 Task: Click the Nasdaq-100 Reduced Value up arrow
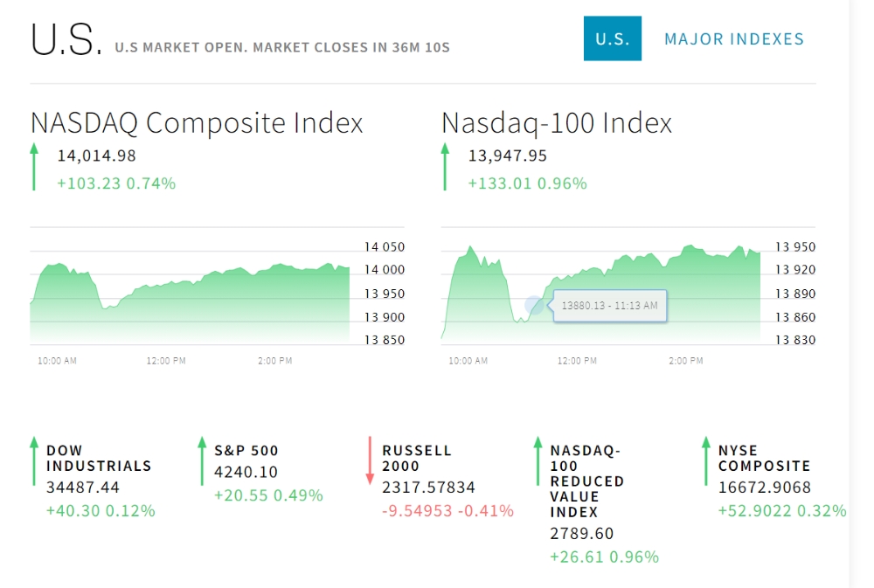(538, 460)
